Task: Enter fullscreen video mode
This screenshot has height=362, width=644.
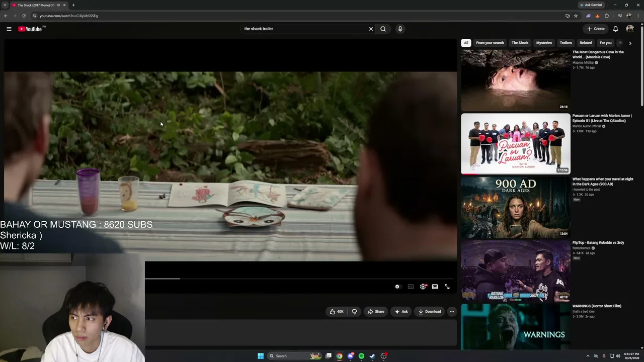Action: [x=447, y=287]
